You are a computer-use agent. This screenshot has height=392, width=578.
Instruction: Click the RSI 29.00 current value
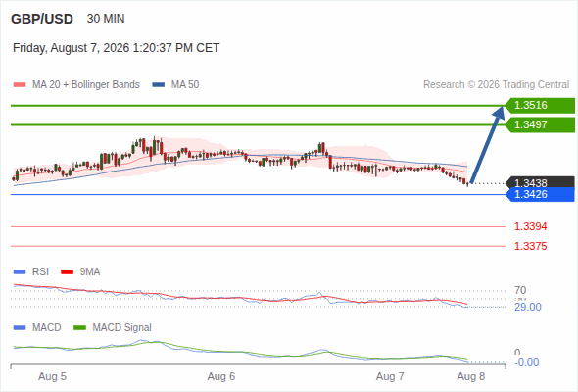click(528, 307)
